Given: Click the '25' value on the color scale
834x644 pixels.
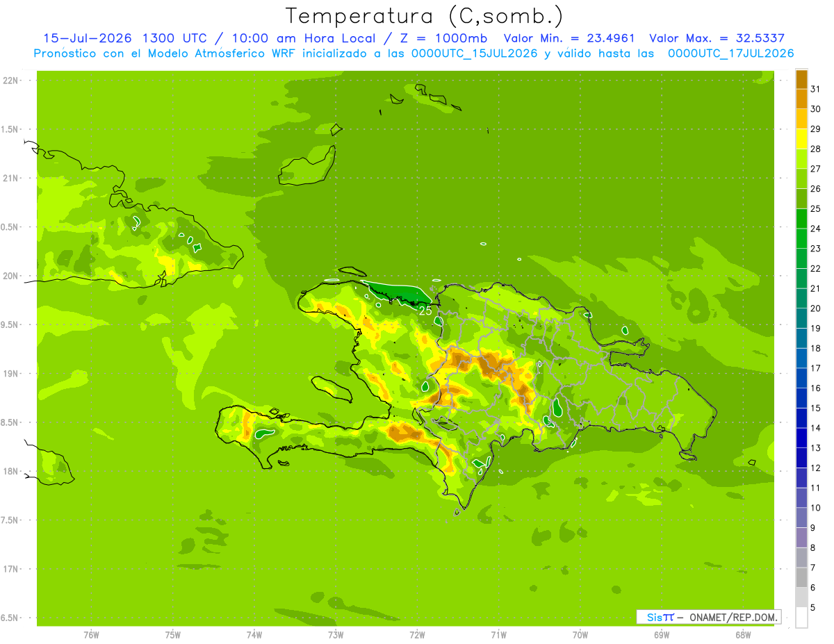Looking at the screenshot, I should pyautogui.click(x=815, y=208).
